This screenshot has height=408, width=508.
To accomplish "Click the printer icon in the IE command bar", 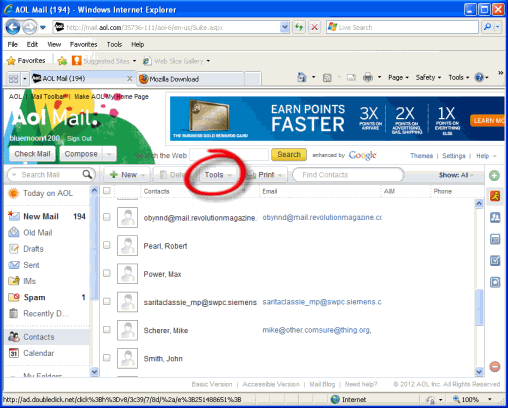I will coord(368,77).
